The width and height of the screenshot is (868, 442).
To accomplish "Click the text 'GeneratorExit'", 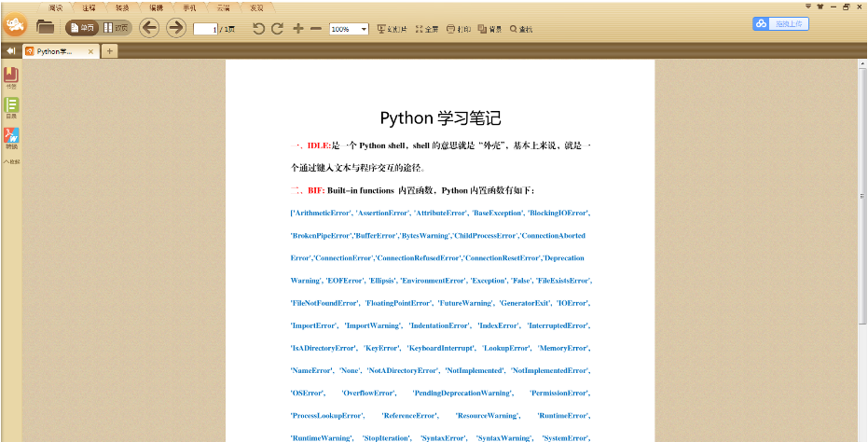I will [x=525, y=304].
